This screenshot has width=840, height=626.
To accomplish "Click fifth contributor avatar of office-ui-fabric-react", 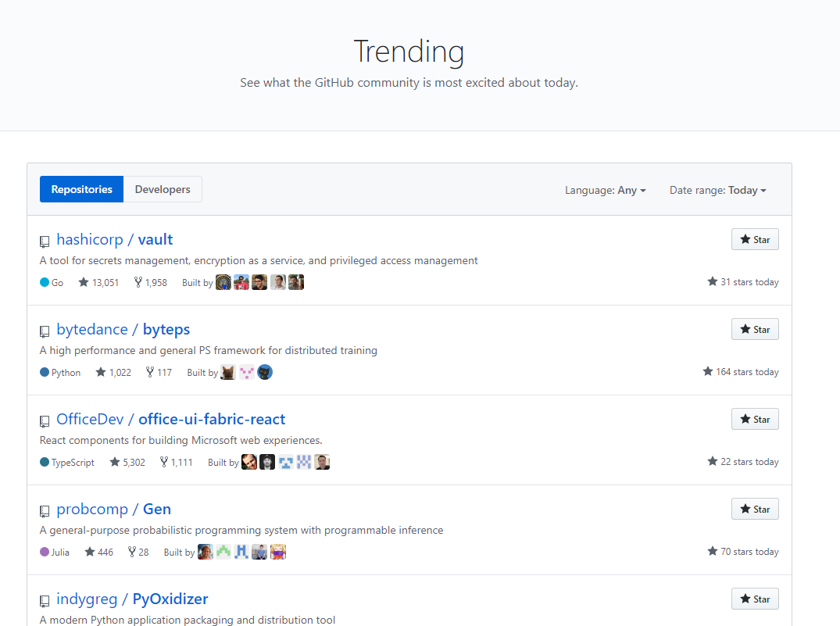I will [322, 462].
